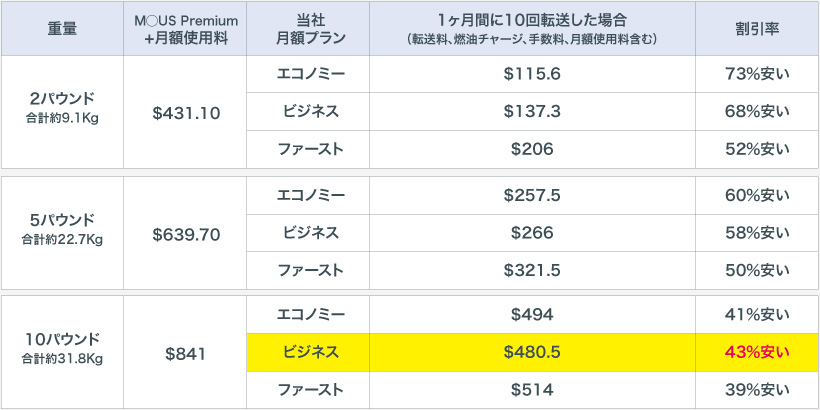Viewport: 820px width, 410px height.
Task: Click the red 43%安い discount text
Action: 757,352
